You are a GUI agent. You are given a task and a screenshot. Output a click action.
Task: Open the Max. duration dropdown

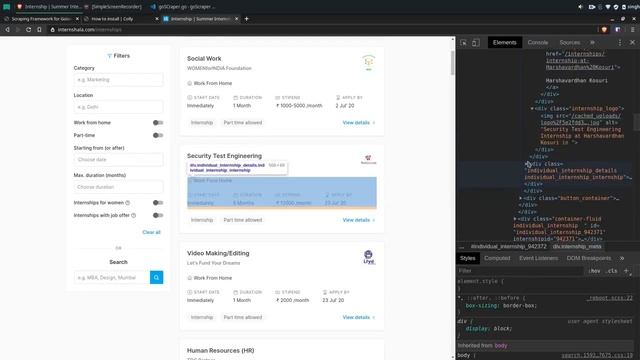[118, 187]
